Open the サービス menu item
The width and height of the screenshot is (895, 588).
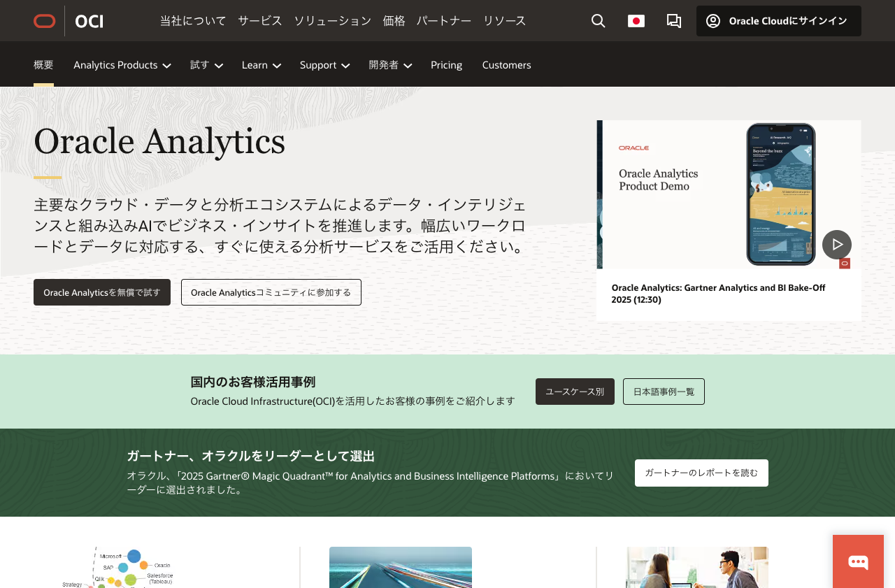pyautogui.click(x=259, y=21)
